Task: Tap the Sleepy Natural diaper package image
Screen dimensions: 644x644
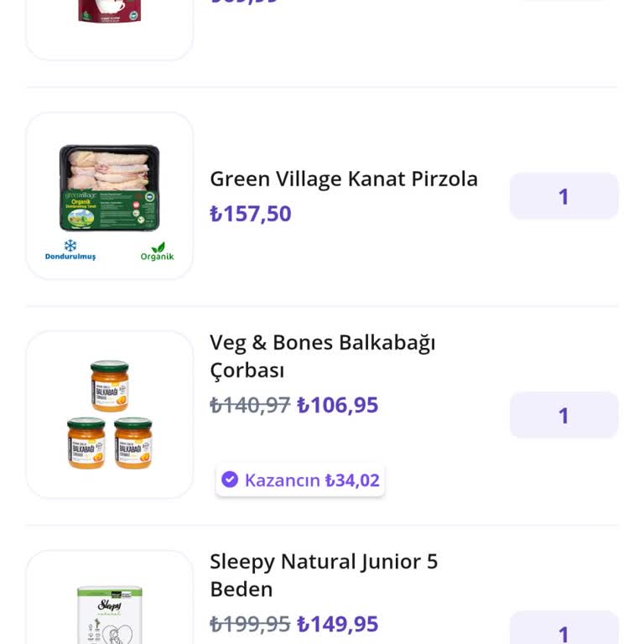Action: coord(109,614)
